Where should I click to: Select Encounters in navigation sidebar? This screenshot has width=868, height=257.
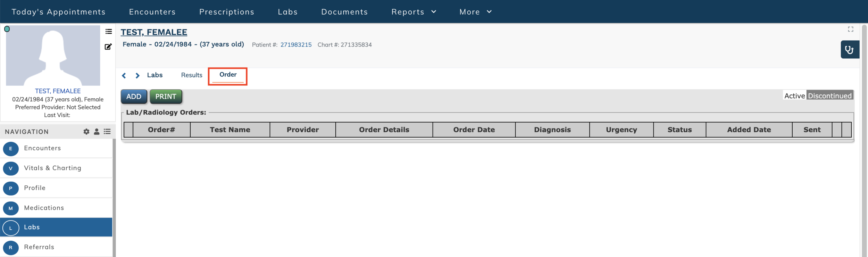pos(56,148)
